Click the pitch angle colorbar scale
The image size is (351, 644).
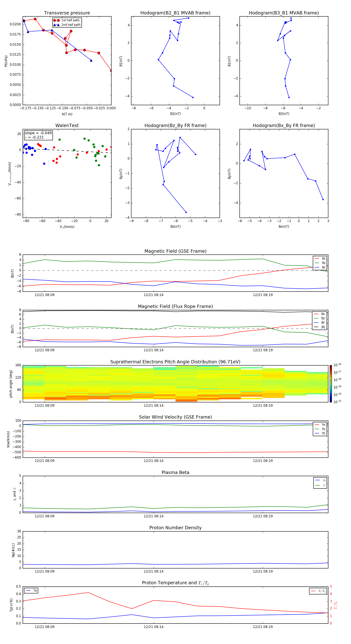(x=331, y=384)
